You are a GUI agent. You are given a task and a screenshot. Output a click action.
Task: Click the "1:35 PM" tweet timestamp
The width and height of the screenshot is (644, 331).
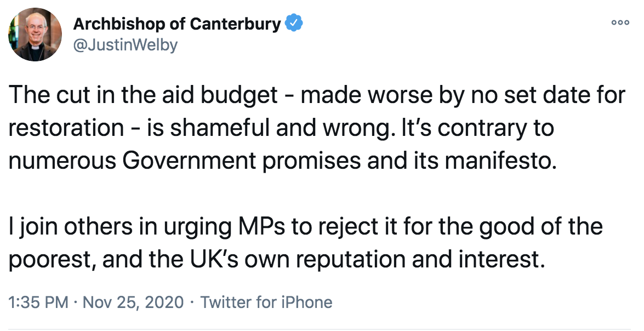click(38, 302)
